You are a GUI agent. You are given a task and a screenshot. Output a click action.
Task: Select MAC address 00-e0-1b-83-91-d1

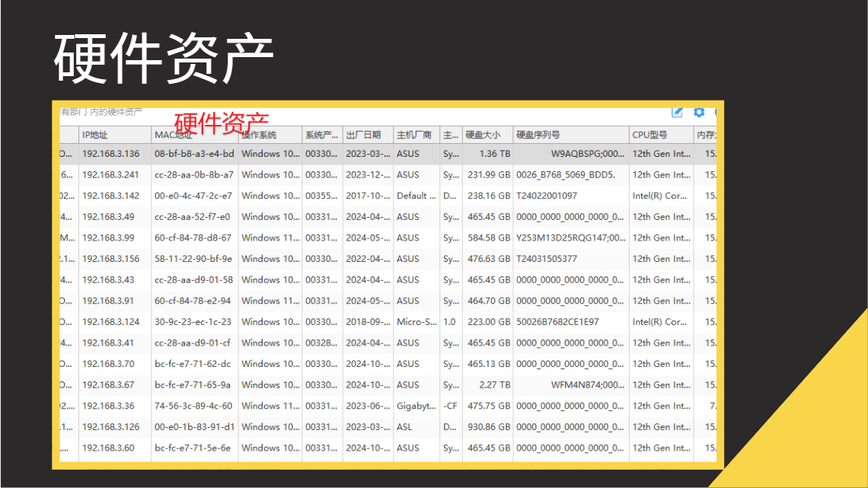coord(194,427)
